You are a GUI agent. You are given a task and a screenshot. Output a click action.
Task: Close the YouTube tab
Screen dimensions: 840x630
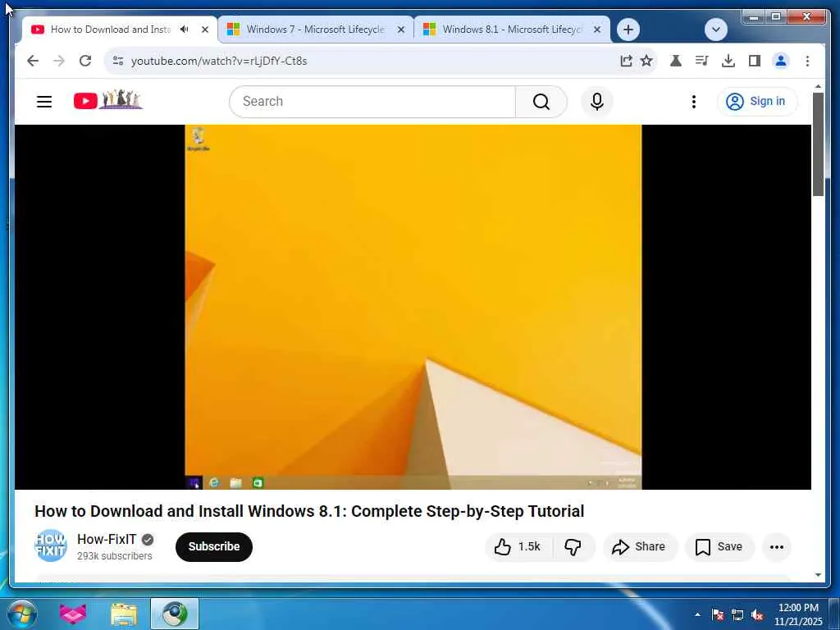(x=204, y=30)
